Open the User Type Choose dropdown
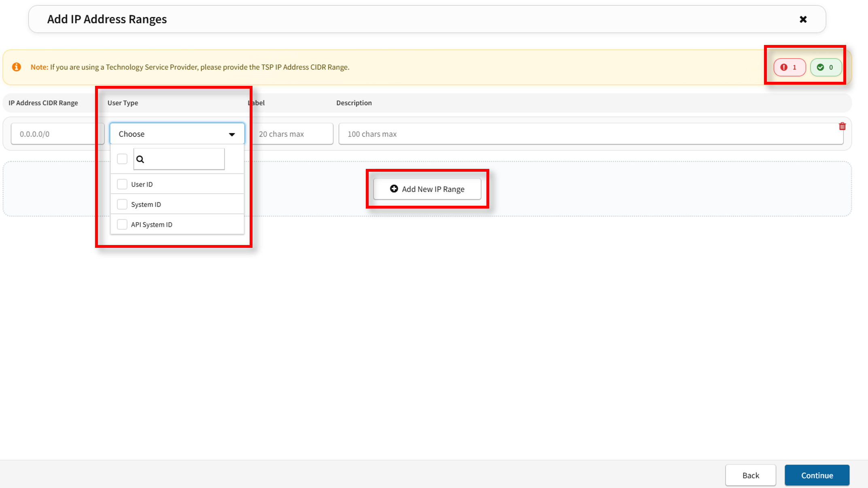Image resolution: width=868 pixels, height=488 pixels. 177,134
